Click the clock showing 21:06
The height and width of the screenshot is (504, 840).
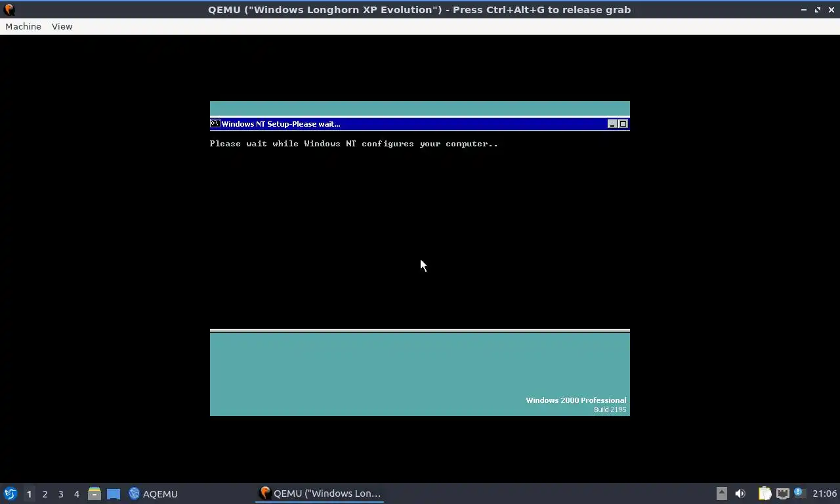point(824,493)
